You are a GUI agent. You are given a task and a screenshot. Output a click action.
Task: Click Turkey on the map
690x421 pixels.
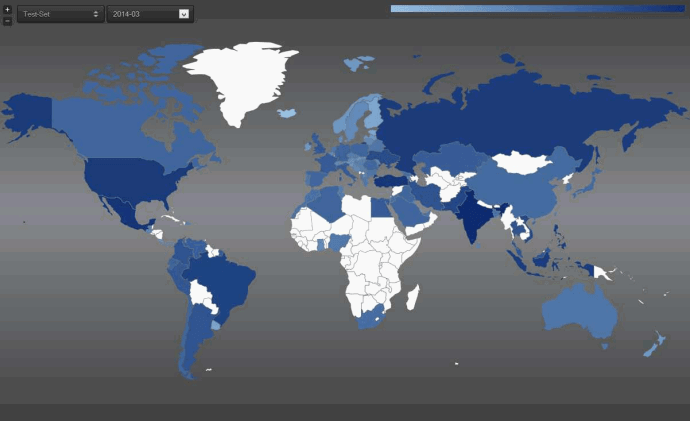(x=390, y=181)
